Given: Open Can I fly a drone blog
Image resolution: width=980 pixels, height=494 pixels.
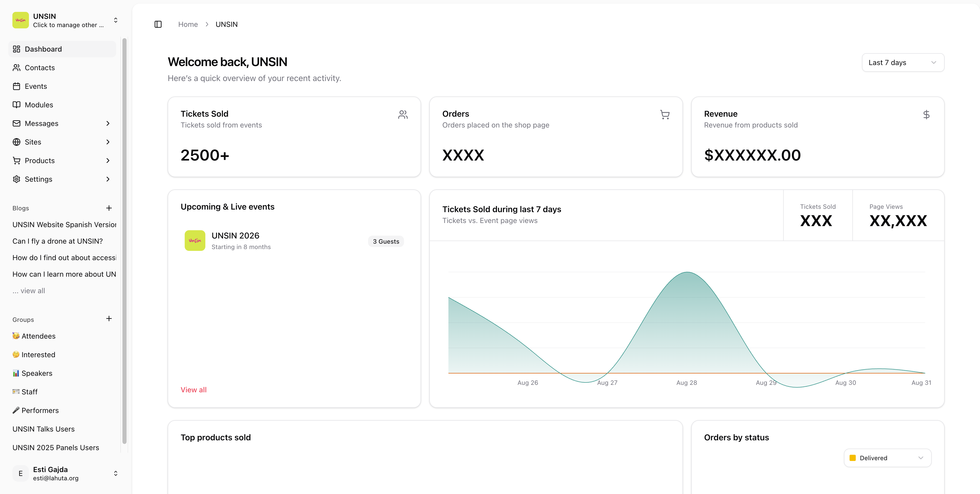Looking at the screenshot, I should (x=57, y=241).
